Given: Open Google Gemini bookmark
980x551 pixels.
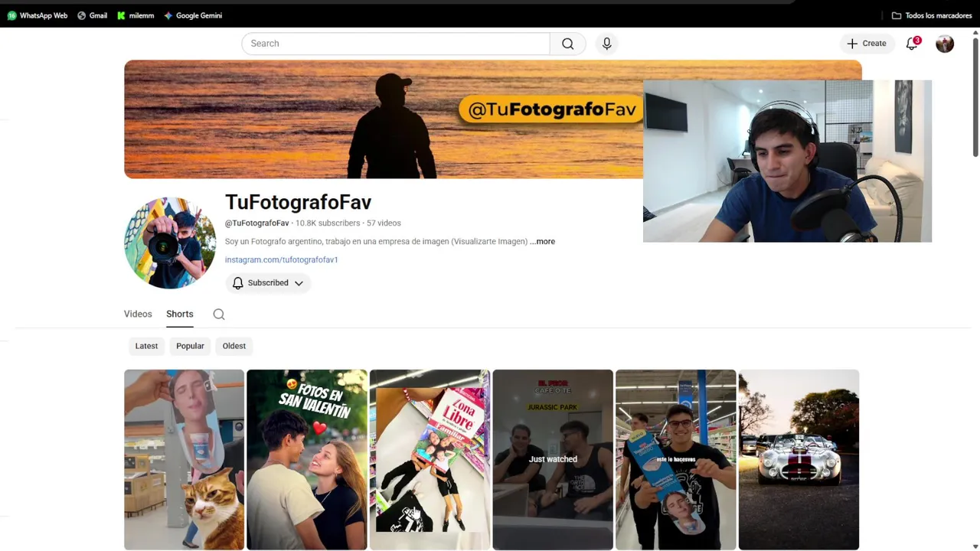Looking at the screenshot, I should coord(193,15).
